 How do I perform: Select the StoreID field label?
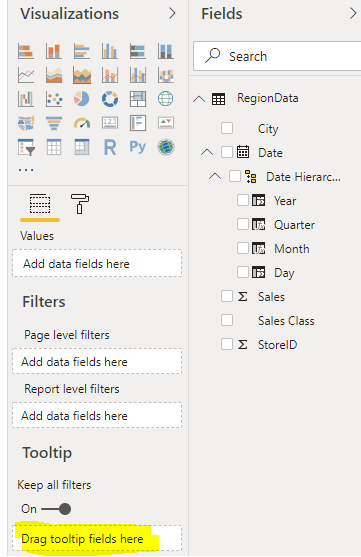tap(278, 345)
